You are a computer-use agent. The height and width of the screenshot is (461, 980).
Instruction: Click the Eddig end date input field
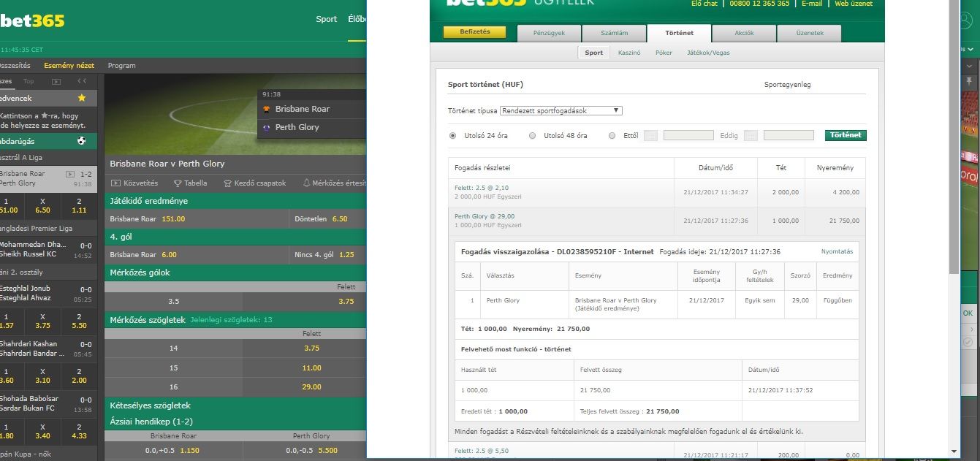(789, 135)
